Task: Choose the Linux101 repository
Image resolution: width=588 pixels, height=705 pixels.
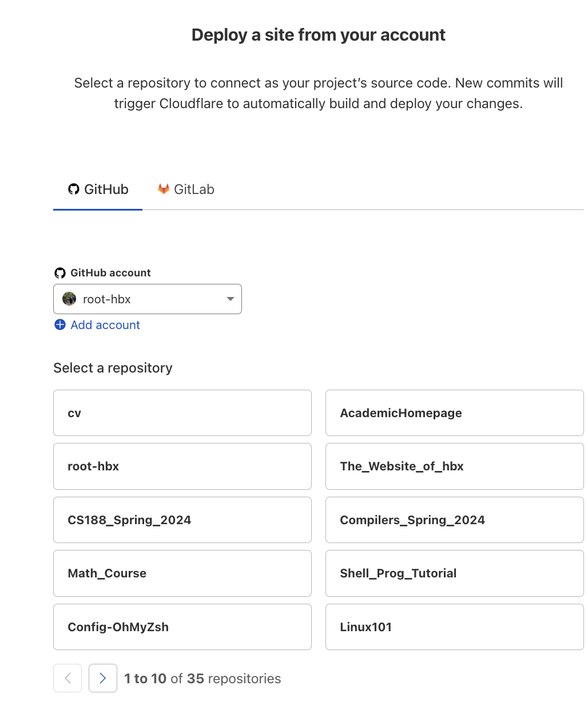Action: click(454, 627)
